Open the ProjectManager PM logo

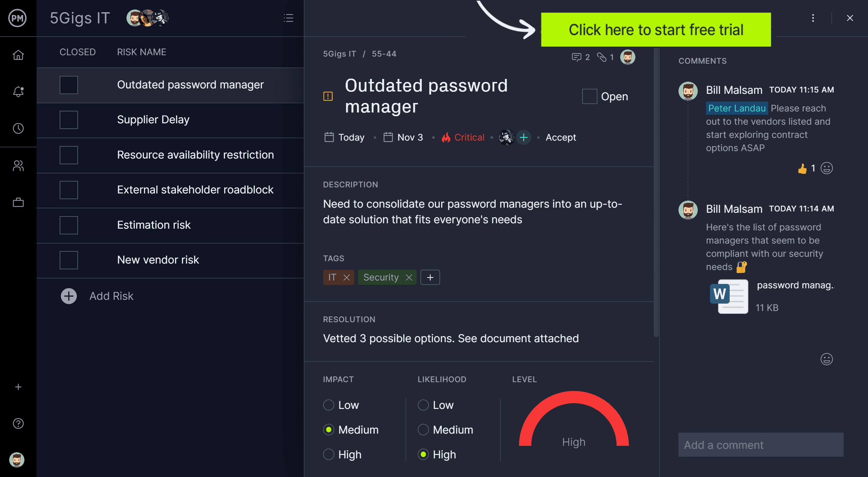point(18,18)
